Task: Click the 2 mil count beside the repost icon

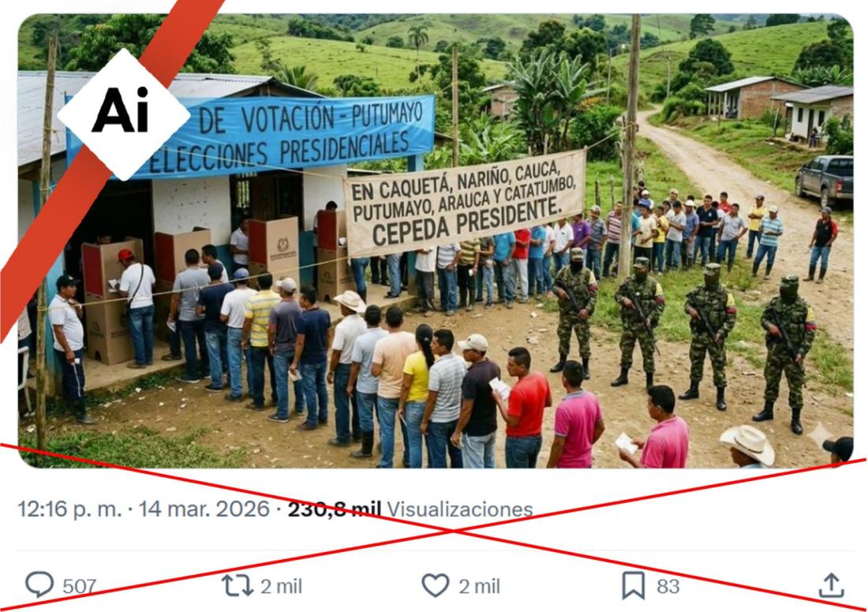Action: (x=281, y=587)
